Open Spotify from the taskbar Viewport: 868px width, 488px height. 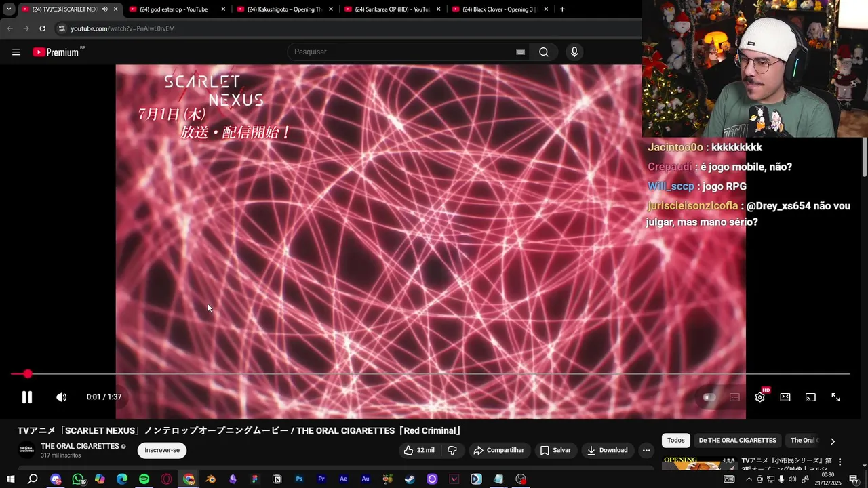click(144, 479)
